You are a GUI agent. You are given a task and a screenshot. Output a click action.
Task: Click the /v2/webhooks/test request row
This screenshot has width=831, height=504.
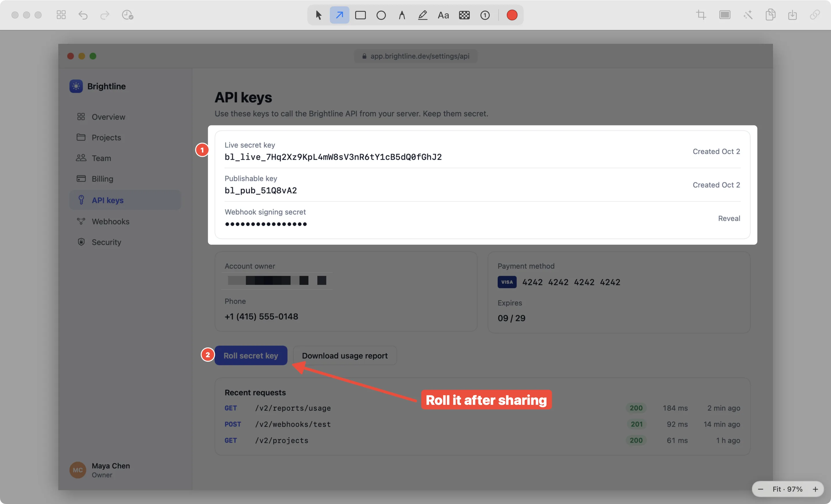[482, 424]
